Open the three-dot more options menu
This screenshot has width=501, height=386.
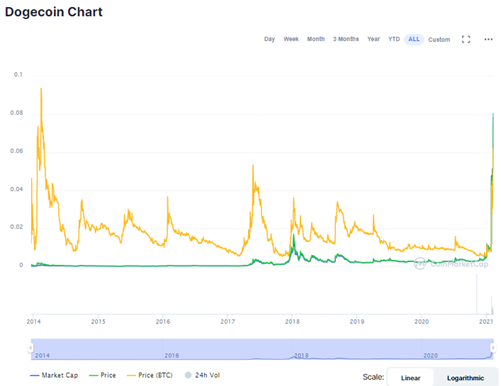(488, 39)
